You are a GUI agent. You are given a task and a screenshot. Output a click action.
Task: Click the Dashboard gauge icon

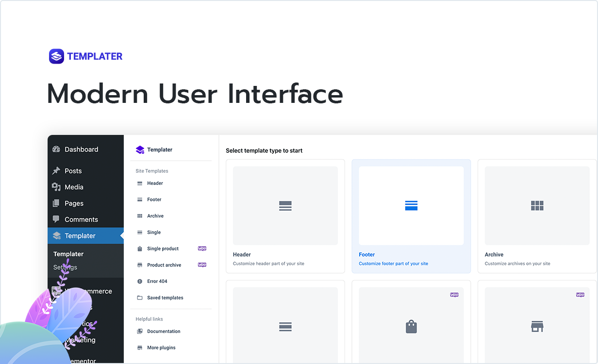tap(56, 149)
